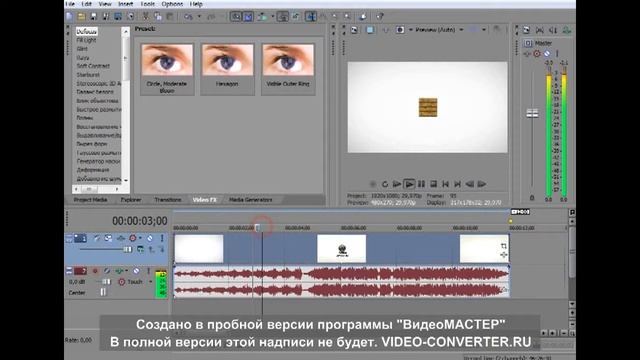The width and height of the screenshot is (640, 360).
Task: Click Play From Start button
Action: [397, 184]
